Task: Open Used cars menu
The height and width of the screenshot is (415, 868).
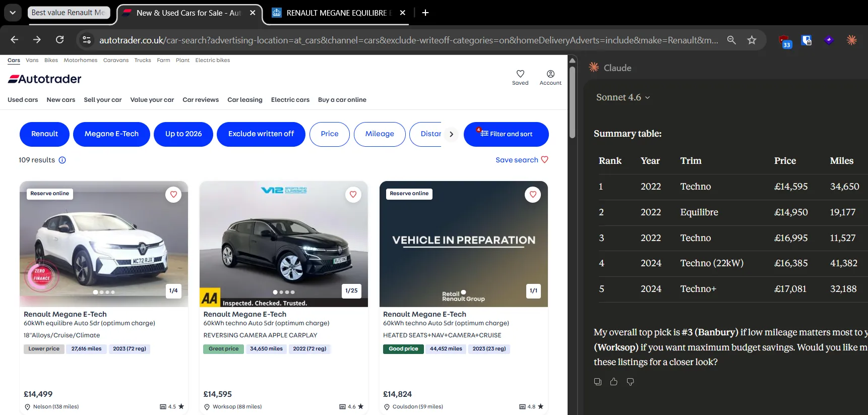Action: (23, 100)
